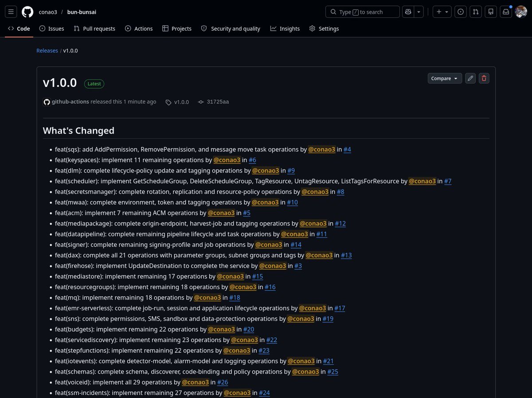Open the notifications inbox
The height and width of the screenshot is (398, 532).
click(x=506, y=12)
